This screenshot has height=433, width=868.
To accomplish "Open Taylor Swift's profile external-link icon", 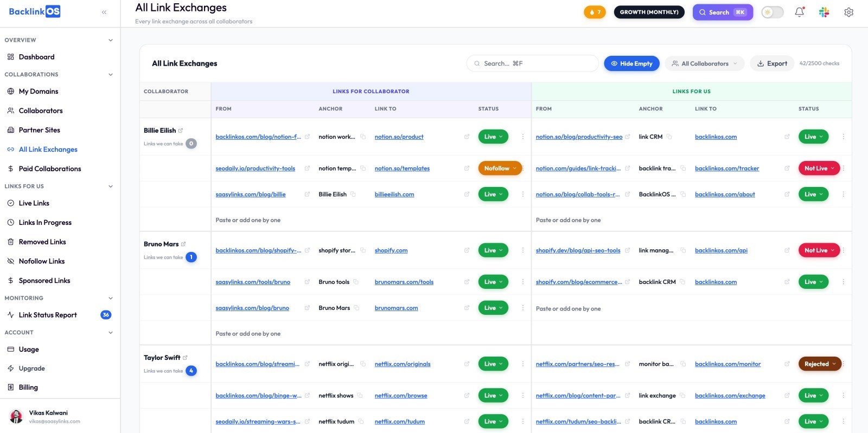I will point(185,358).
